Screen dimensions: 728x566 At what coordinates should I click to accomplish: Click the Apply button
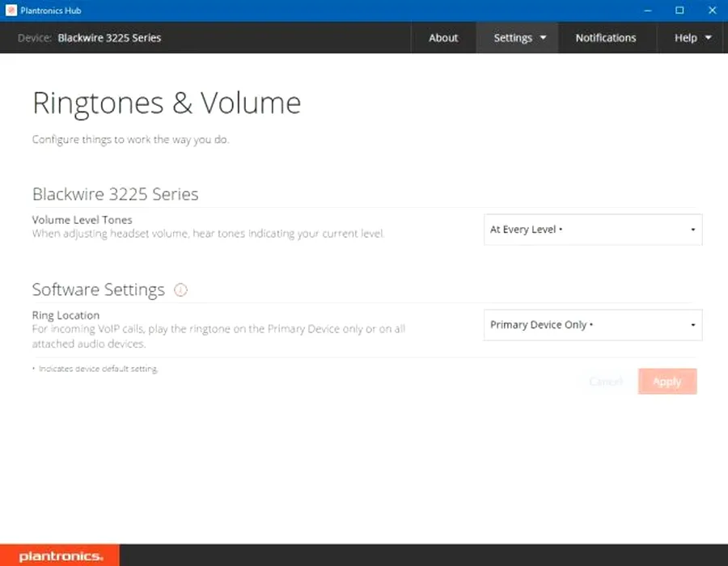pos(667,382)
